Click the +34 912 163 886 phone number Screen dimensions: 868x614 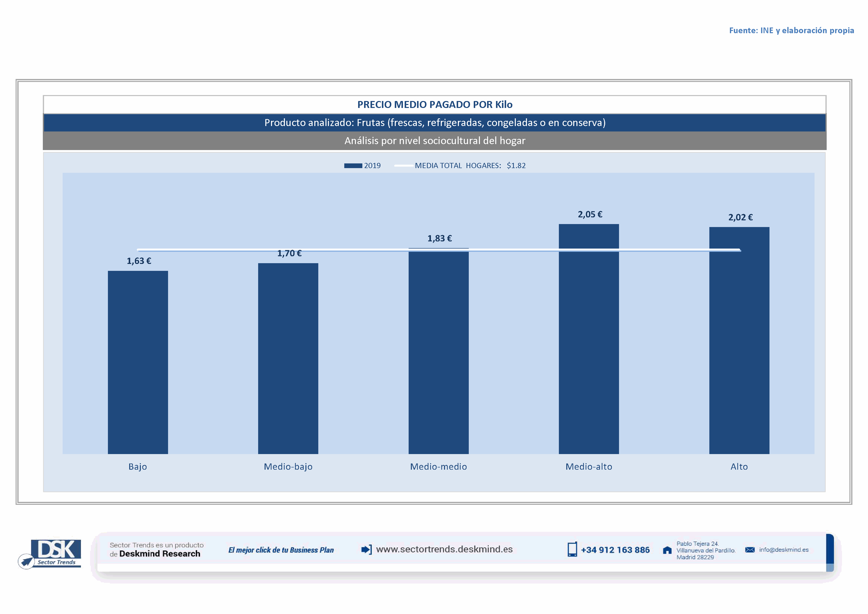(615, 550)
